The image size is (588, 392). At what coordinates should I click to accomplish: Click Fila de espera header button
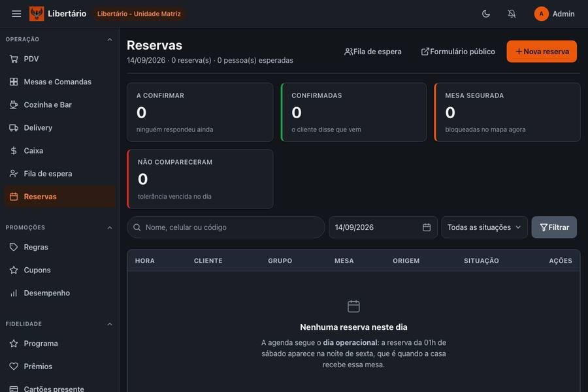373,52
